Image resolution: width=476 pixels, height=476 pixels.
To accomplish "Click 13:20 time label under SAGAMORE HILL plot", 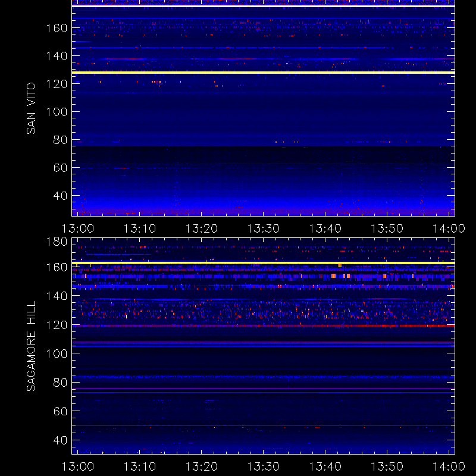I will tap(202, 466).
